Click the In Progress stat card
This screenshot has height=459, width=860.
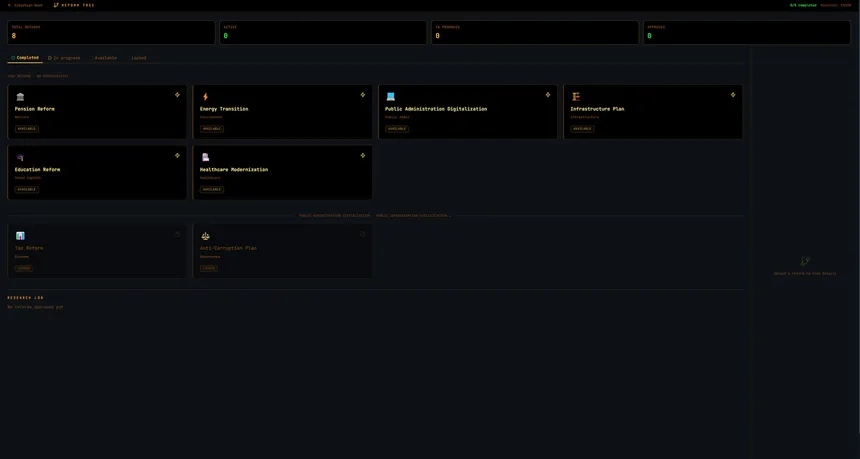[535, 32]
